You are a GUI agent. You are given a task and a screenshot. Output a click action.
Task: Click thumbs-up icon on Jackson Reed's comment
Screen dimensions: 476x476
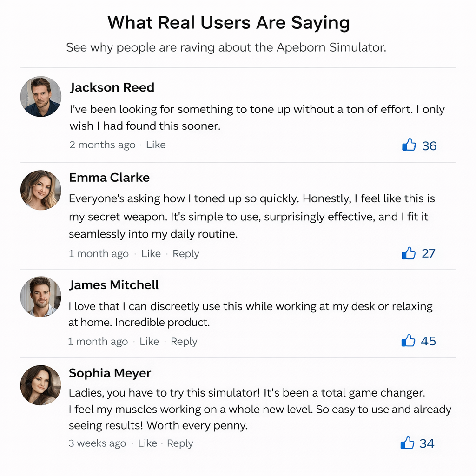tap(409, 145)
